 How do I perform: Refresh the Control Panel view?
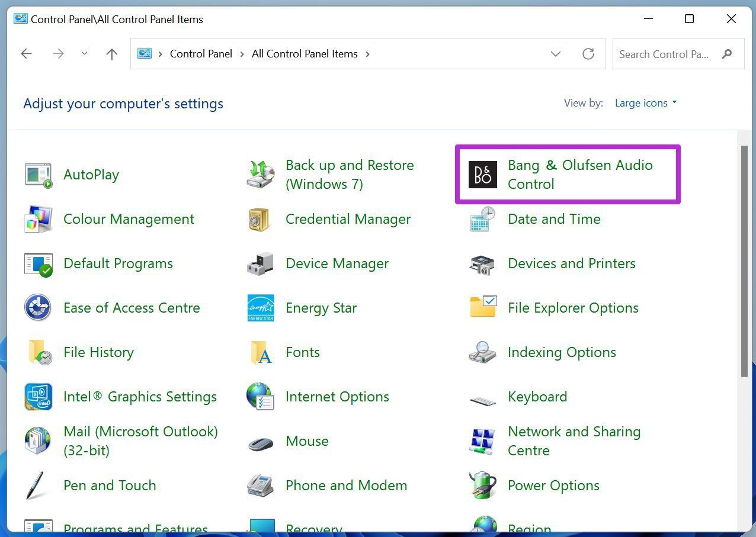pyautogui.click(x=588, y=54)
